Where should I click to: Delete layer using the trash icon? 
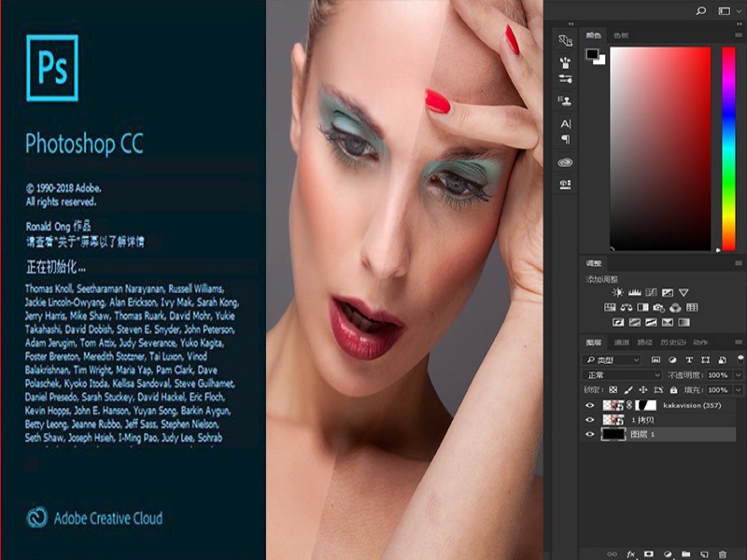click(722, 553)
